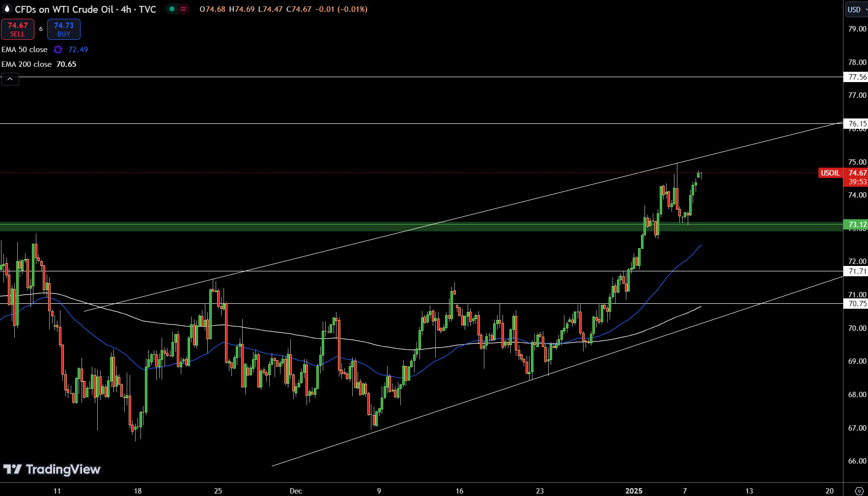
Task: Click the EMA 50 value 72.49
Action: coord(78,50)
